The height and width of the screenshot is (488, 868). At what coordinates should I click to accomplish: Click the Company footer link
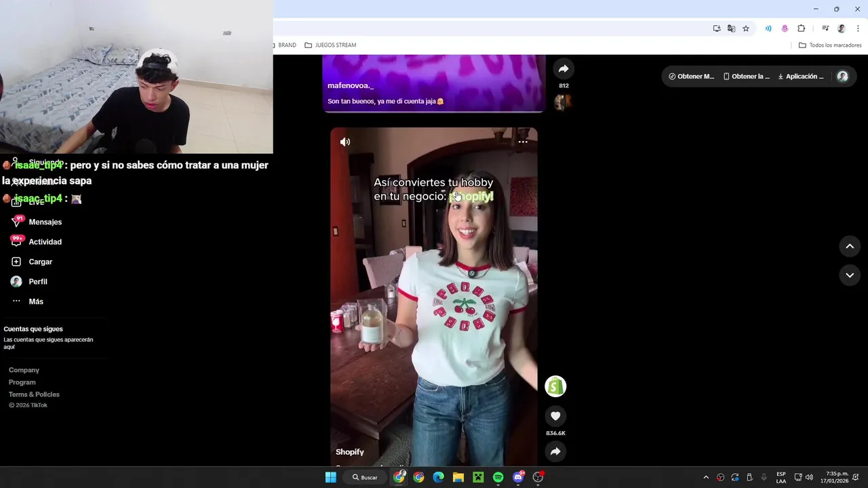pyautogui.click(x=24, y=370)
